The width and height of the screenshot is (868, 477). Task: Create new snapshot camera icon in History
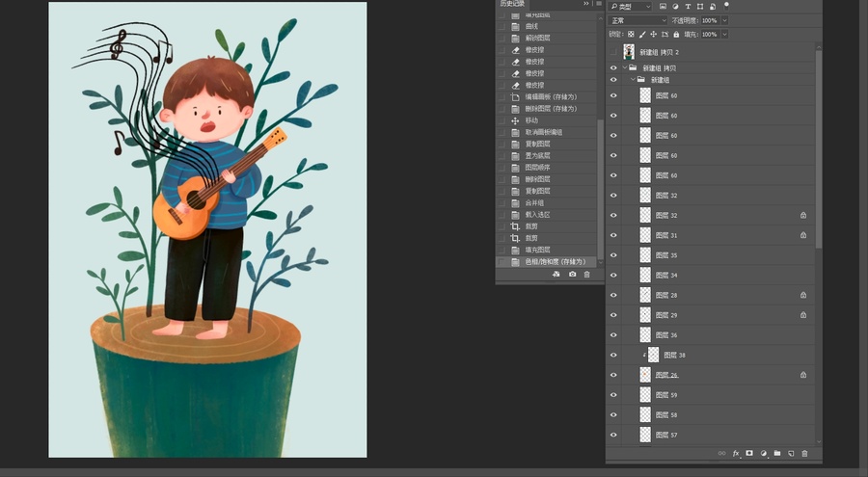click(x=572, y=275)
